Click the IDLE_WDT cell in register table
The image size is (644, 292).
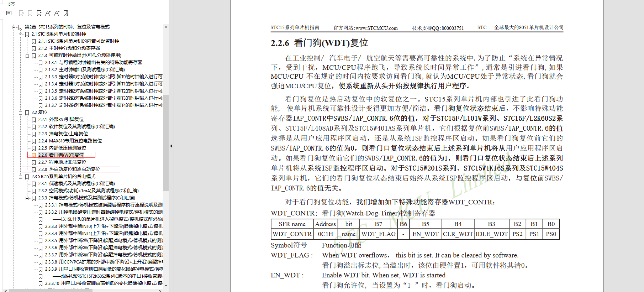pos(491,234)
